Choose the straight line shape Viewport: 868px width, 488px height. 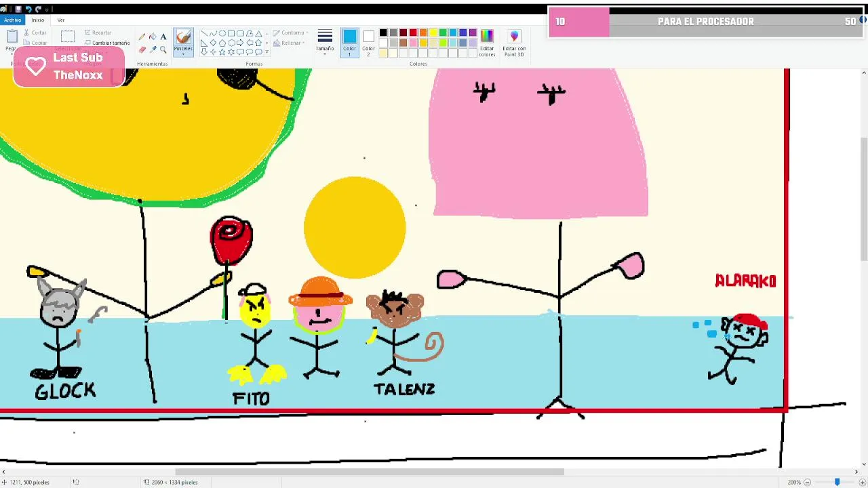(204, 33)
